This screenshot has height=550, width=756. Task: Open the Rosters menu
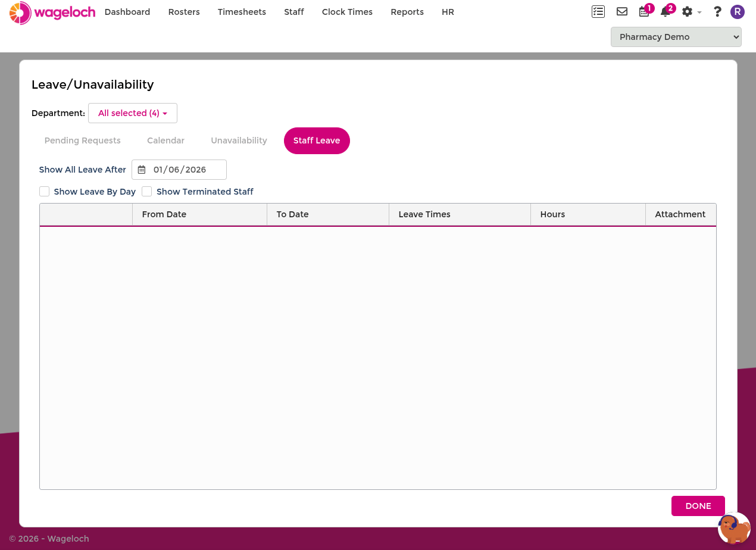pos(184,12)
